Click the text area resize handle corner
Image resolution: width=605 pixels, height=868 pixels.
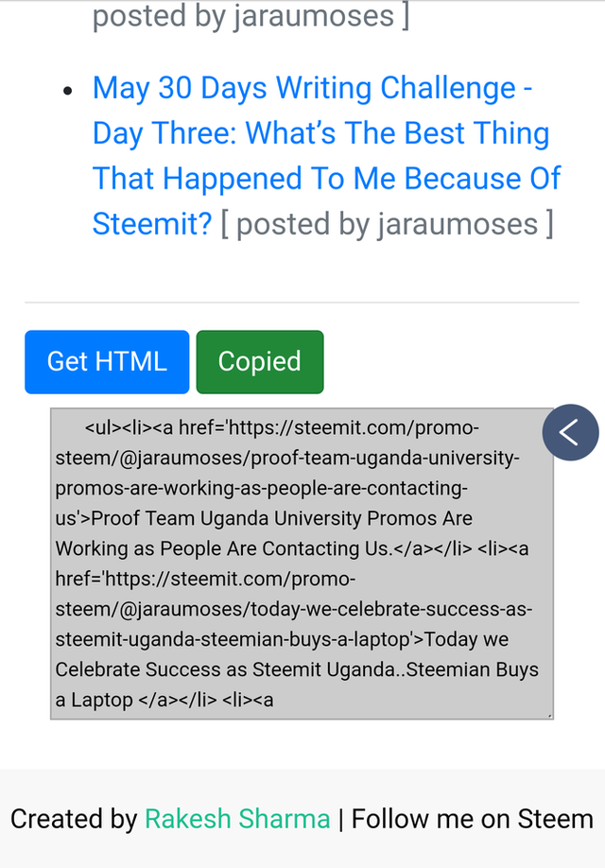click(550, 716)
